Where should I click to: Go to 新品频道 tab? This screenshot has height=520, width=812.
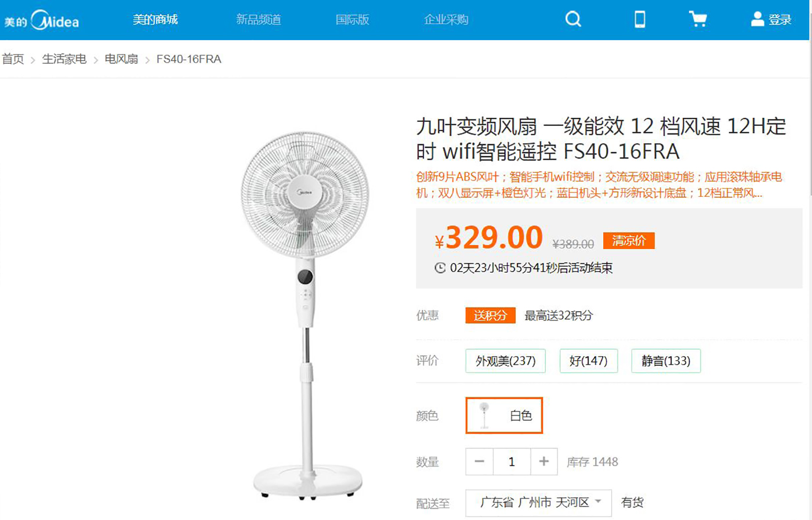259,20
